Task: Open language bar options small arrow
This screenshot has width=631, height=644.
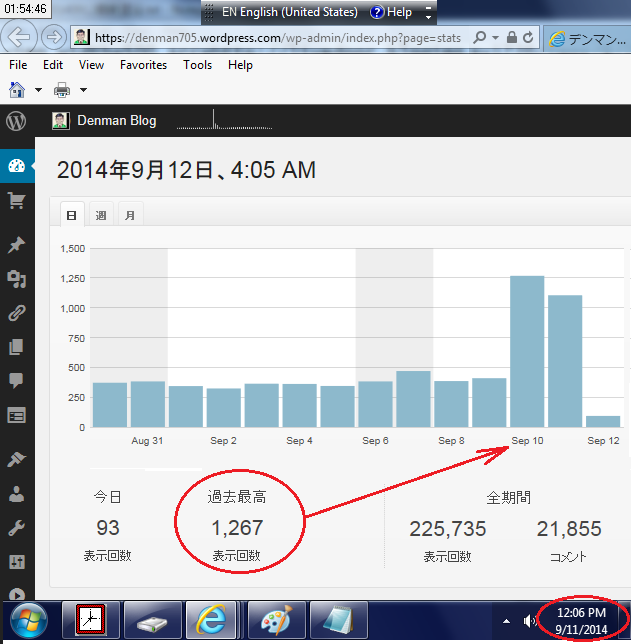Action: click(x=428, y=17)
